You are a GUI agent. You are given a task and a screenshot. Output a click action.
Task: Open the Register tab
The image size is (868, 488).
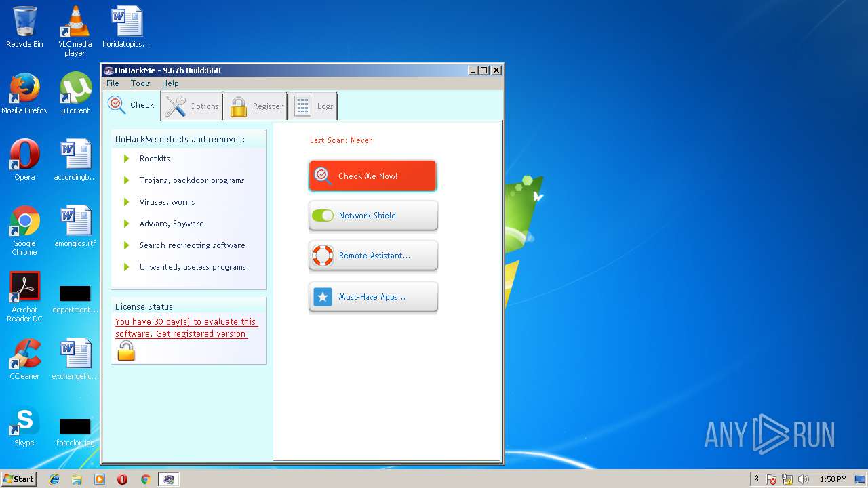point(256,106)
